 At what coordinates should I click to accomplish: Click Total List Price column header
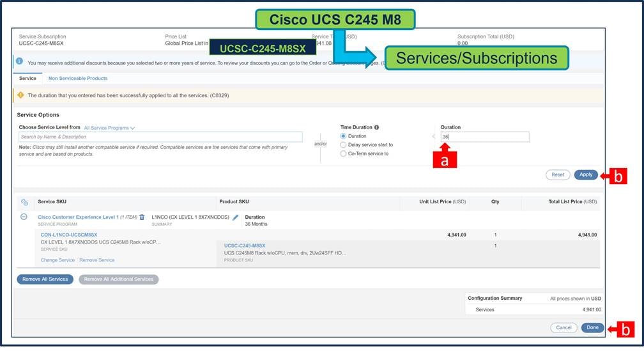point(572,202)
